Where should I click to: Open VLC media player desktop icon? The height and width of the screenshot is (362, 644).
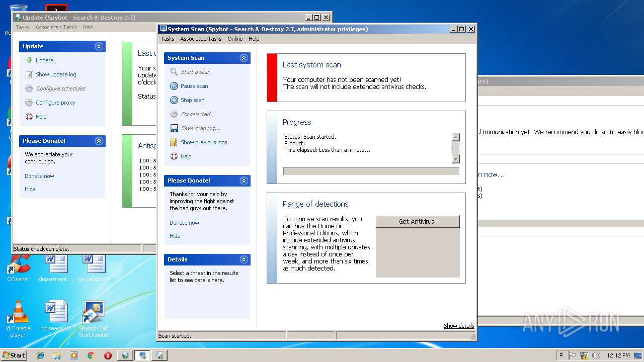pos(18,318)
